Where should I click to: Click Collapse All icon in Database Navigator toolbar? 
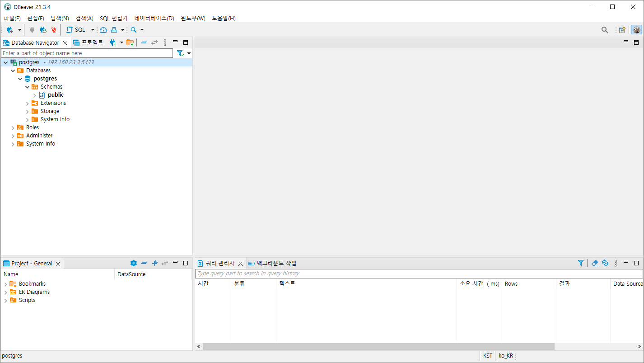(x=144, y=42)
